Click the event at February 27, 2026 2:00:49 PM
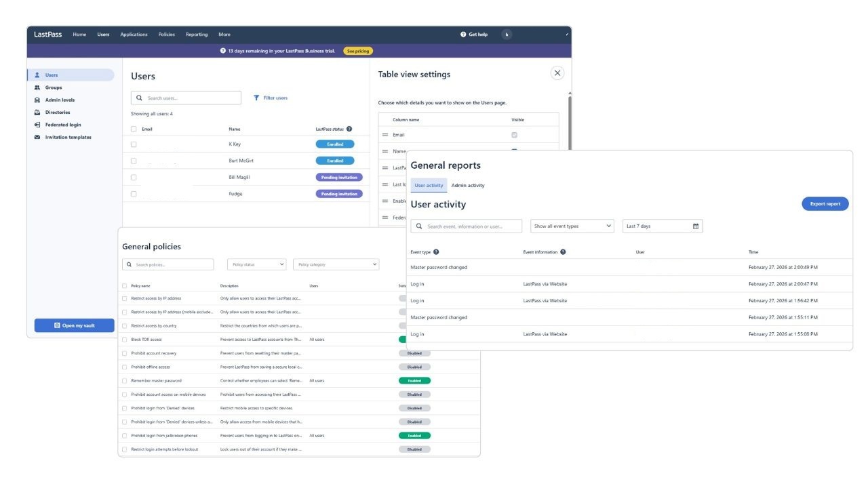This screenshot has height=488, width=868. click(x=629, y=267)
